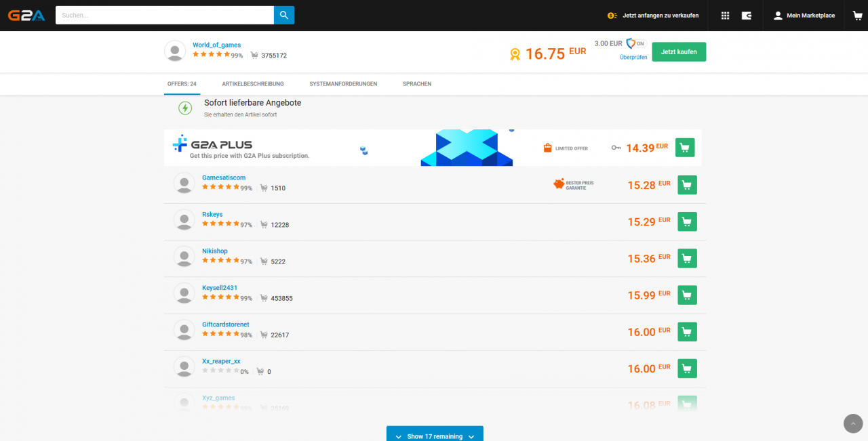Open World_of_games seller avatar
Viewport: 868px width, 441px height.
tap(175, 51)
